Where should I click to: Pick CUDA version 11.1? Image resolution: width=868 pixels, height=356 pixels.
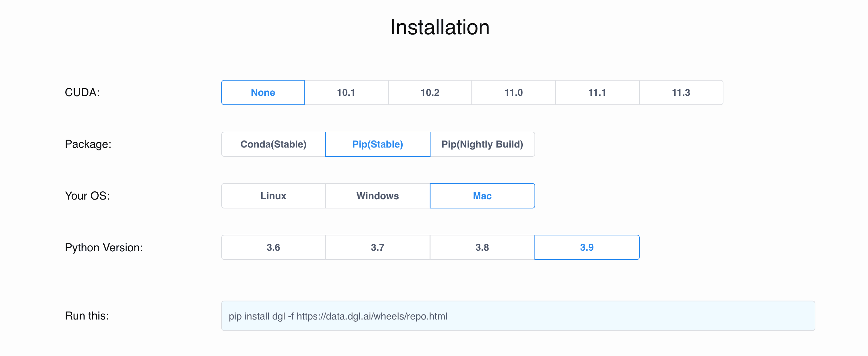[x=596, y=92]
